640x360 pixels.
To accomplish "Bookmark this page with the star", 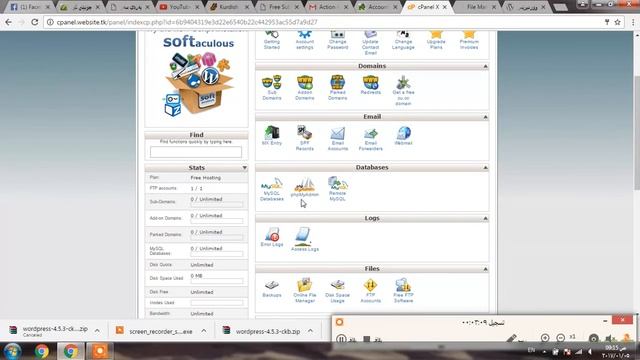I will click(618, 22).
